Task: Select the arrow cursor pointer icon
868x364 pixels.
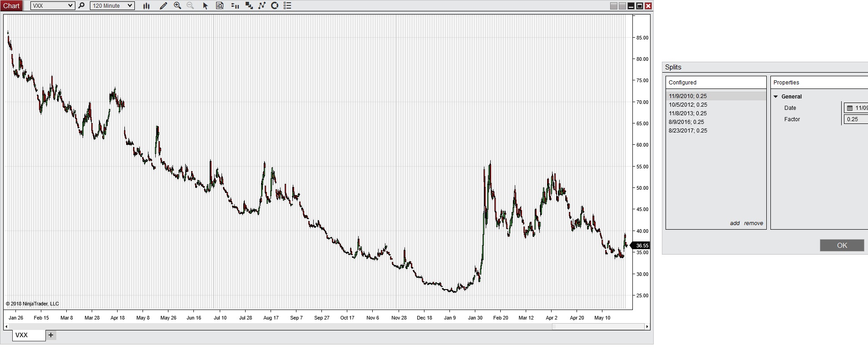Action: 205,5
